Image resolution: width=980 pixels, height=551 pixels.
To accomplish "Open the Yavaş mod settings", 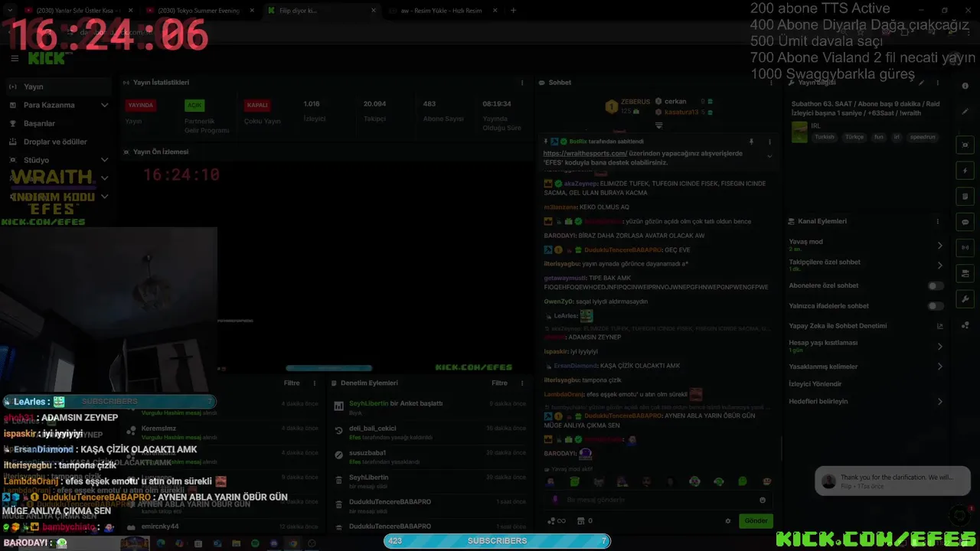I will click(866, 245).
